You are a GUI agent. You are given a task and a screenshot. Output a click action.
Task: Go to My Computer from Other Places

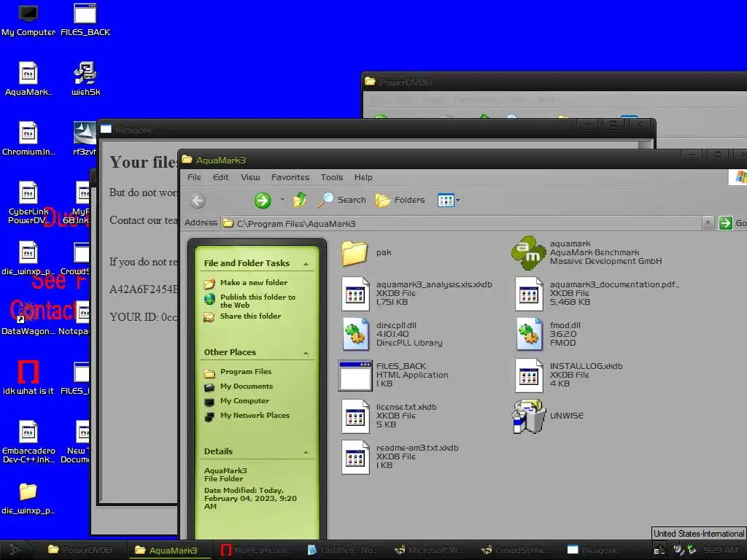[244, 401]
